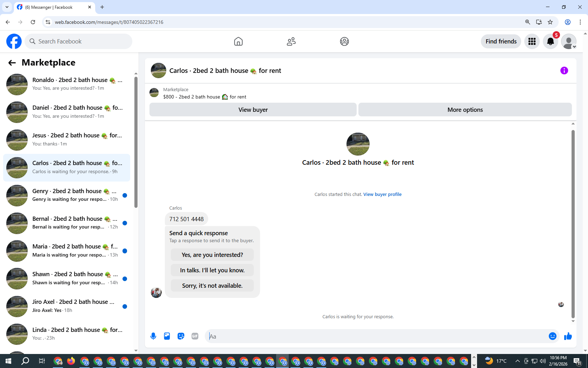Viewport: 588px width, 368px height.
Task: Click the conversation list scrollbar
Action: 136,142
